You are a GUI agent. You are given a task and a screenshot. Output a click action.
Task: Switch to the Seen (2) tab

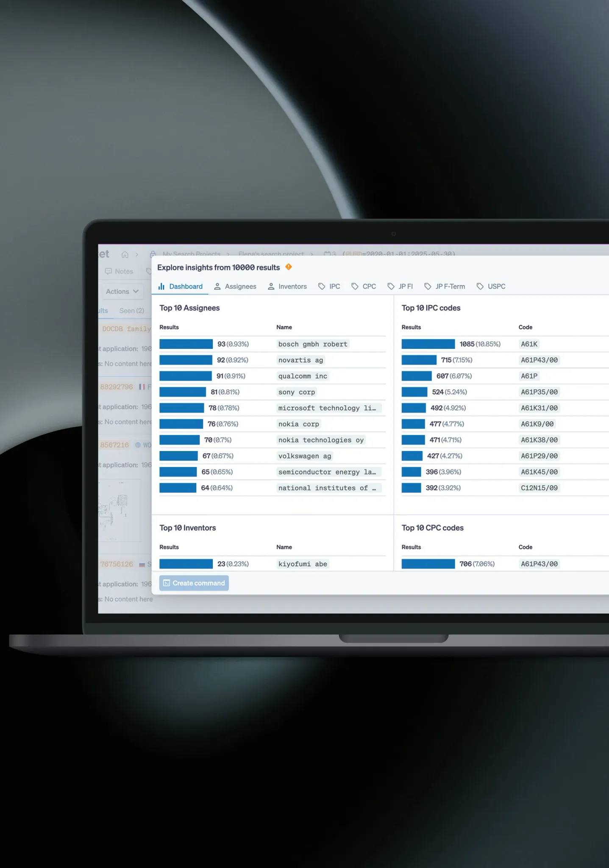click(x=132, y=311)
